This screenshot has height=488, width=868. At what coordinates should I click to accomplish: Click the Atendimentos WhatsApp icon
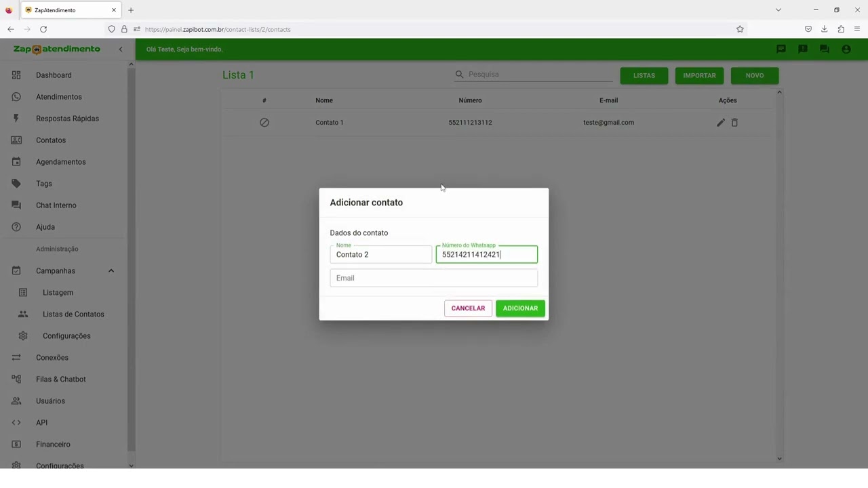point(16,97)
